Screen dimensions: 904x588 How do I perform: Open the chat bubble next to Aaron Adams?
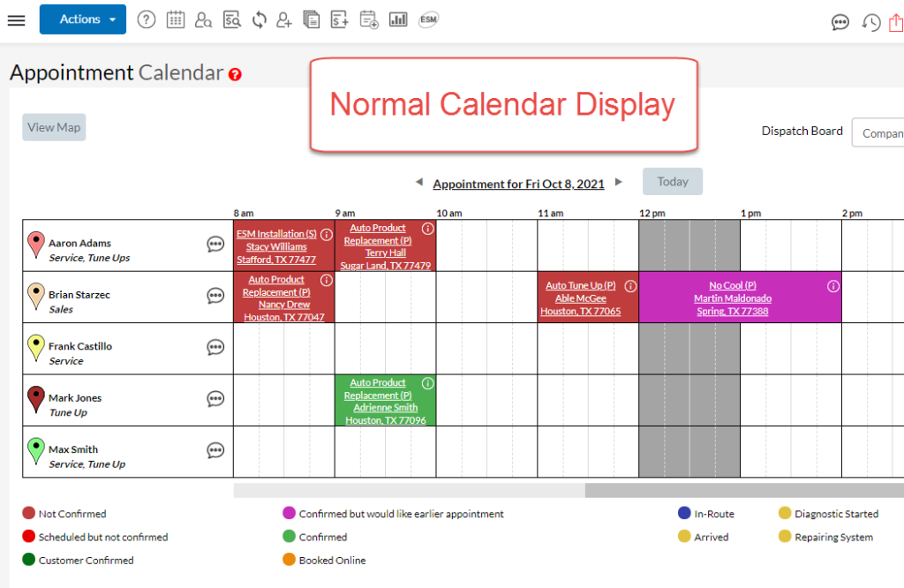click(215, 244)
